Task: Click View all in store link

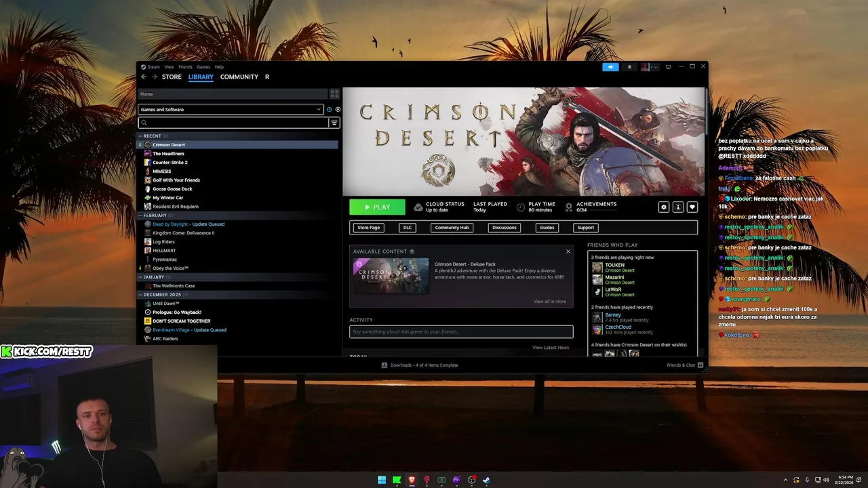Action: tap(549, 302)
